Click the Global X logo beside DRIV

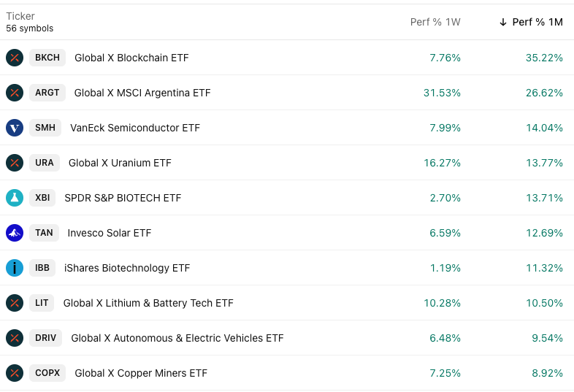coord(15,338)
